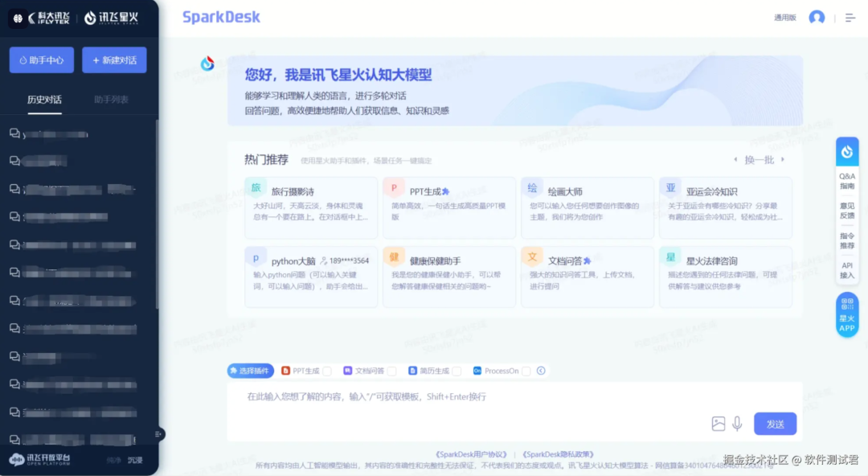
Task: Open the SparkDesk隐私政策 link
Action: 558,454
